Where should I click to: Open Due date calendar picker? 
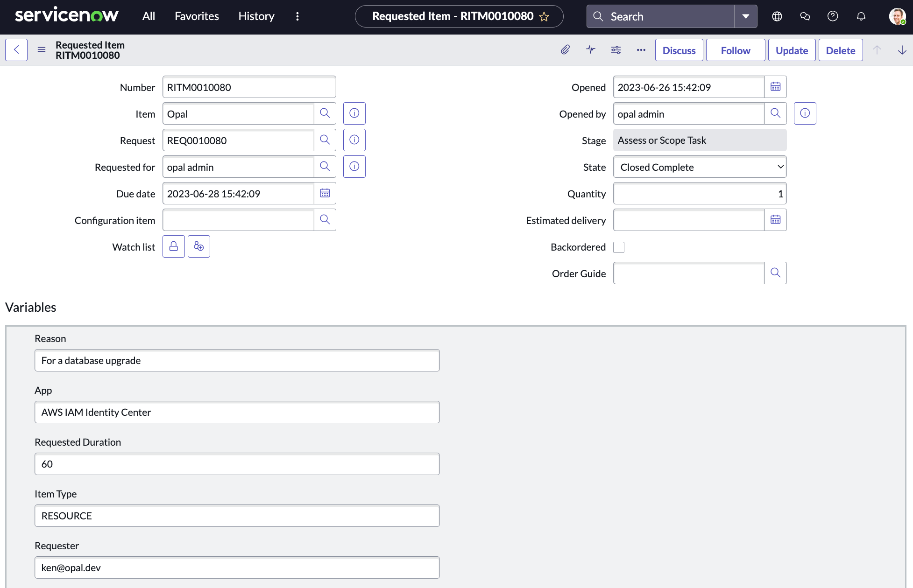pos(325,194)
